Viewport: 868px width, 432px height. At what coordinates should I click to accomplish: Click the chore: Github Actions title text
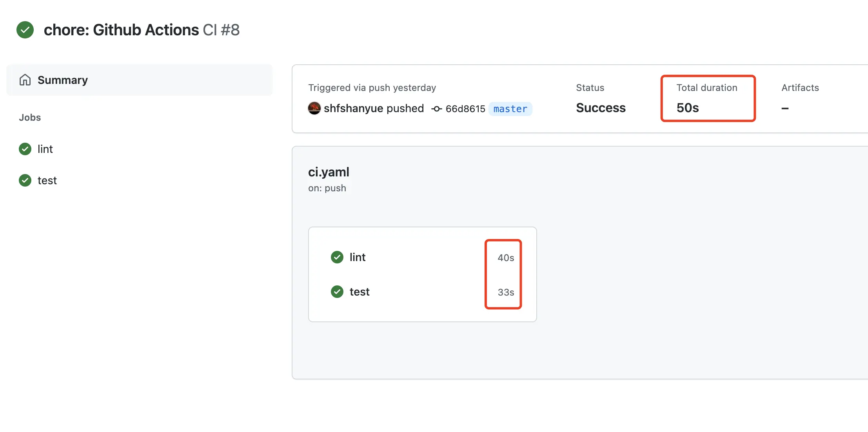(122, 30)
